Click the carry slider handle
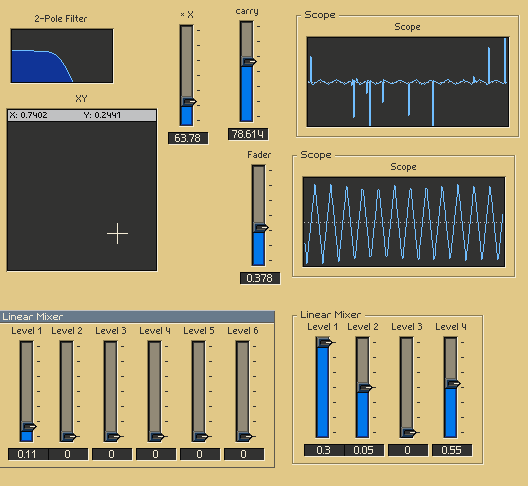 point(249,62)
